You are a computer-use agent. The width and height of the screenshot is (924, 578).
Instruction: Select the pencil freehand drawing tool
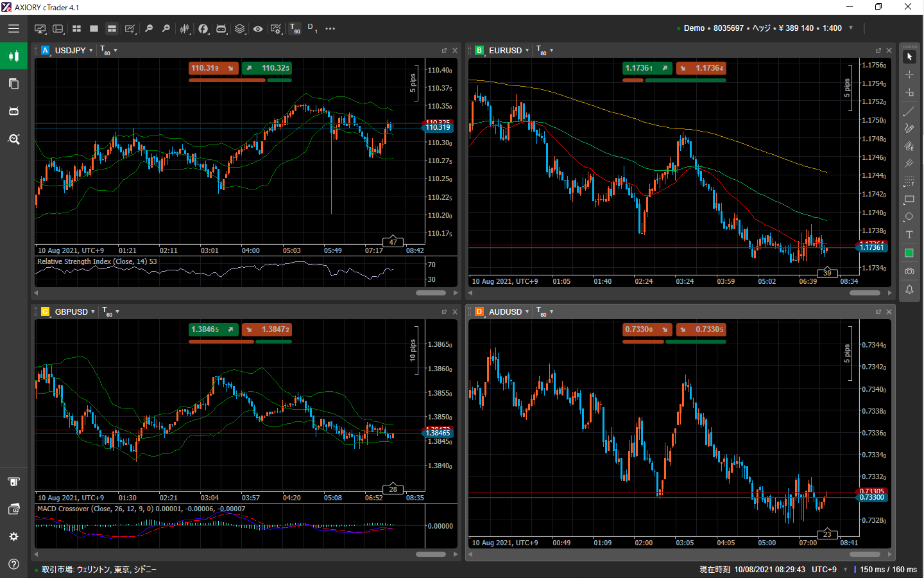pos(909,128)
